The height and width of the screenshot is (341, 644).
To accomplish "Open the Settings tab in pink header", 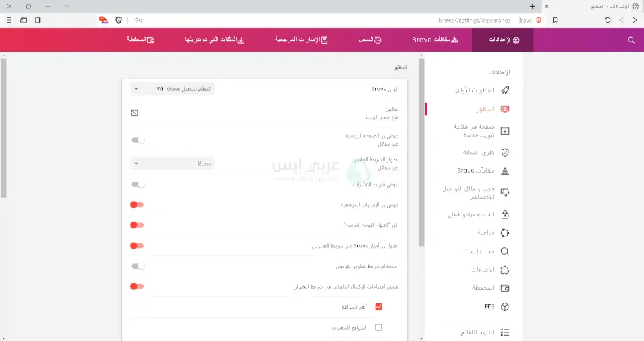I will pyautogui.click(x=504, y=40).
